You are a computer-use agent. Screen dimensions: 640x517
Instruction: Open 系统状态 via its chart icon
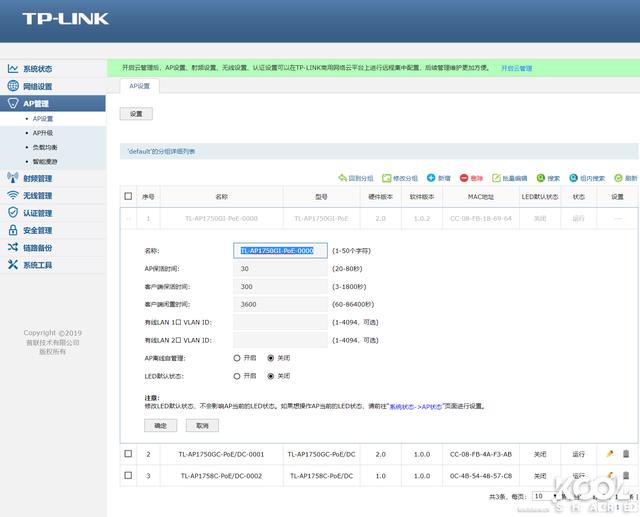[13, 69]
